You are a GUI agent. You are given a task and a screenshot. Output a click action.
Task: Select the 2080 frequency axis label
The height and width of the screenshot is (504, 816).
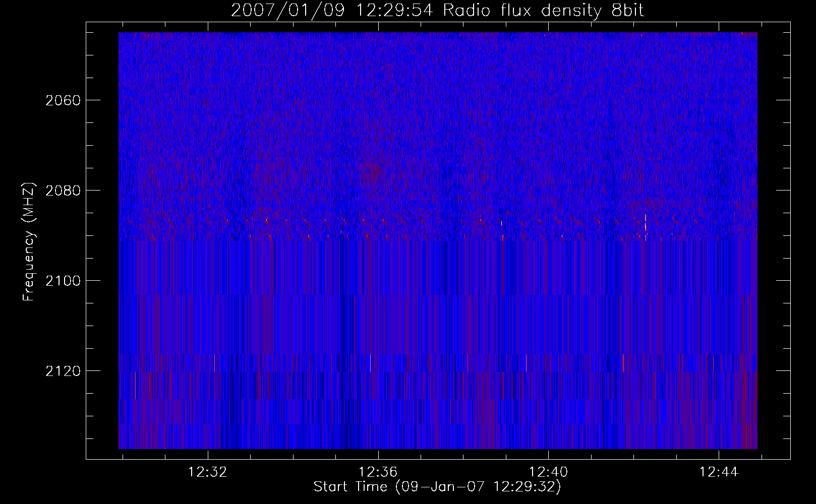click(x=63, y=191)
